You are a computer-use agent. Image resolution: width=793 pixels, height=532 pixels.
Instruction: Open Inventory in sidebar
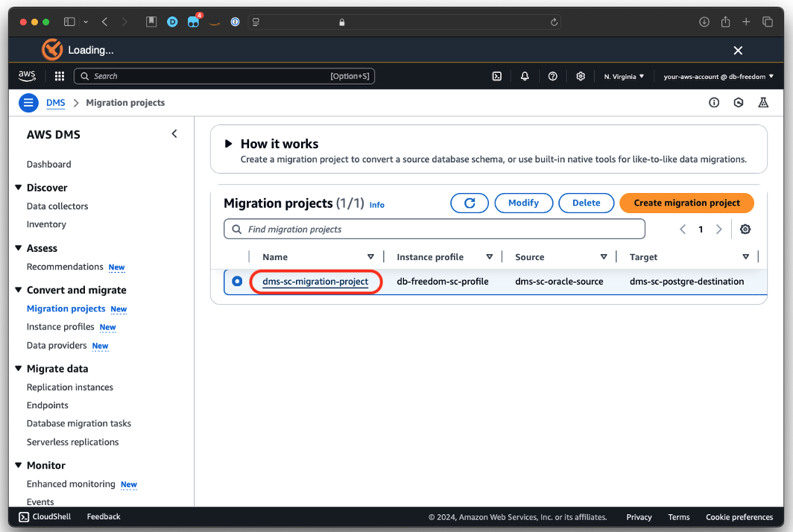click(x=46, y=224)
